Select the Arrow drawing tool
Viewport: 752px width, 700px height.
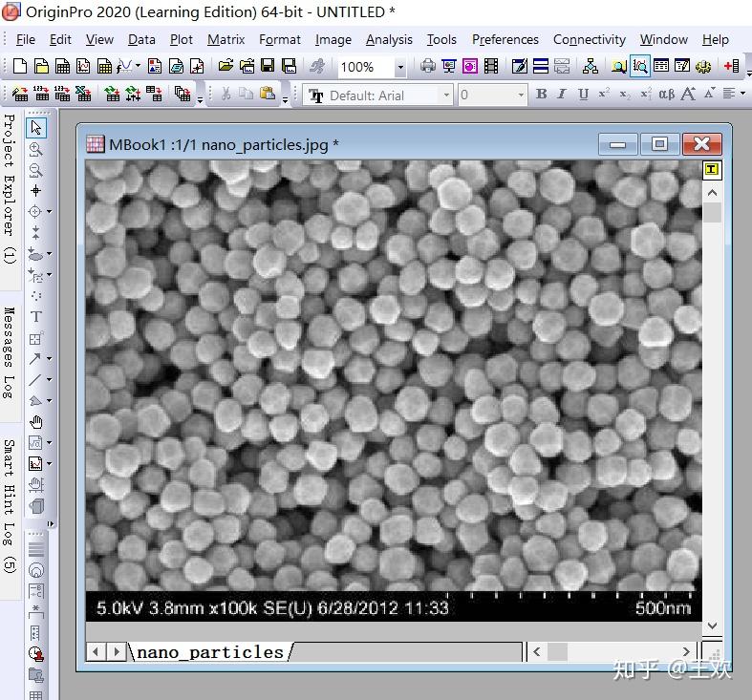(34, 359)
